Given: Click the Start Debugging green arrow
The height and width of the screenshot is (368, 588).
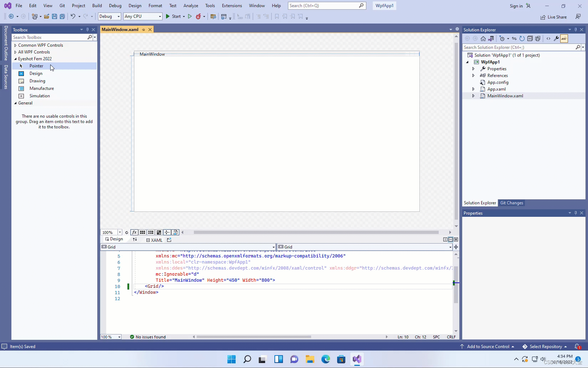Looking at the screenshot, I should coord(167,16).
